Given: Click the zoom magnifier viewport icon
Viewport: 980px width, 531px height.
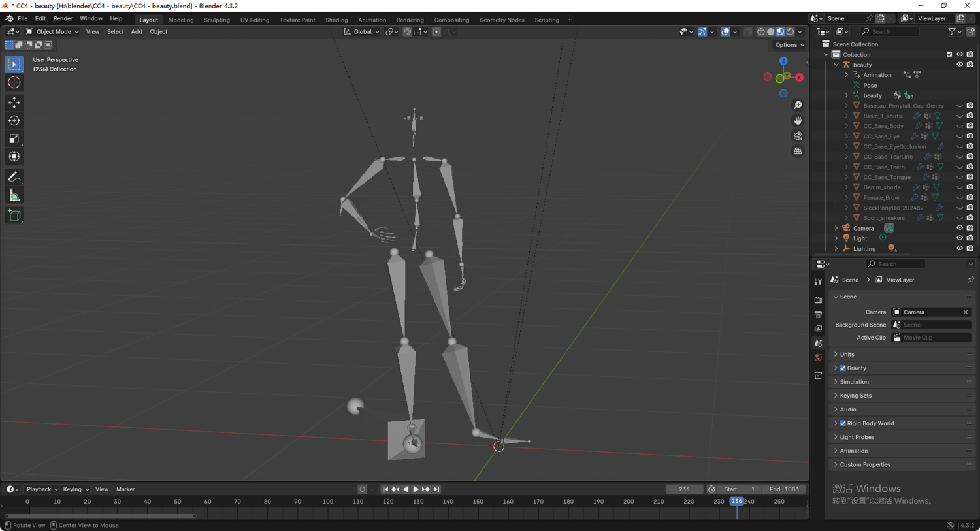Looking at the screenshot, I should click(798, 105).
